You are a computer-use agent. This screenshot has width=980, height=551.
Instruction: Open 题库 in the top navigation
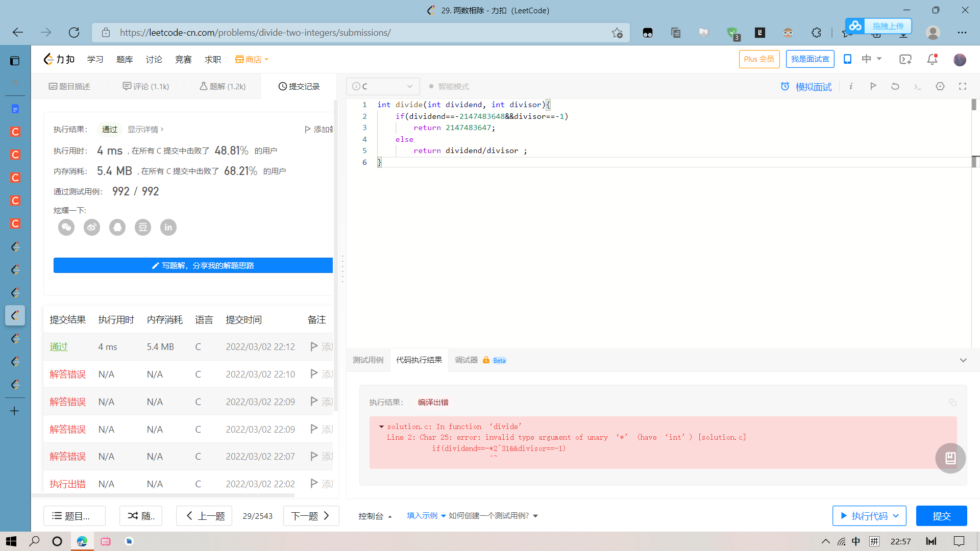tap(125, 59)
